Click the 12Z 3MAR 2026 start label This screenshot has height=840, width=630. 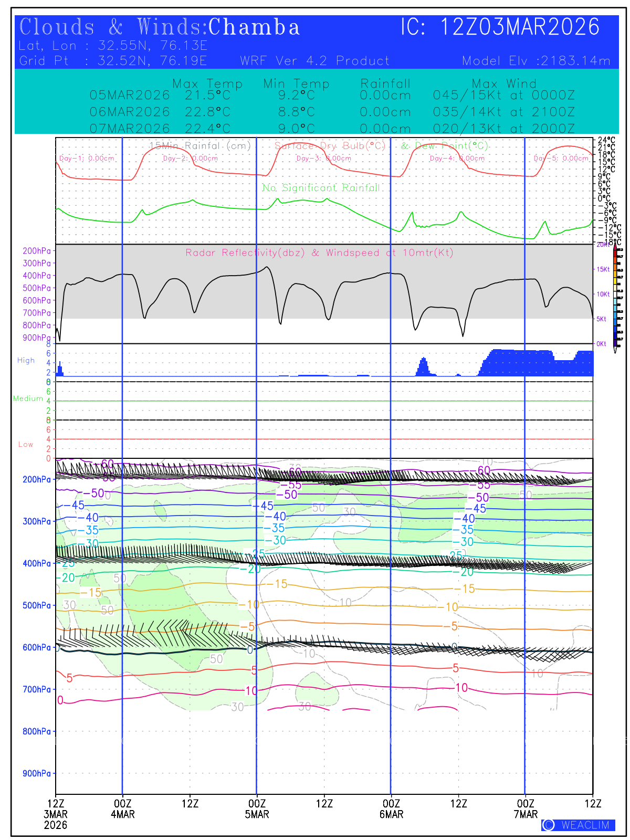click(56, 814)
